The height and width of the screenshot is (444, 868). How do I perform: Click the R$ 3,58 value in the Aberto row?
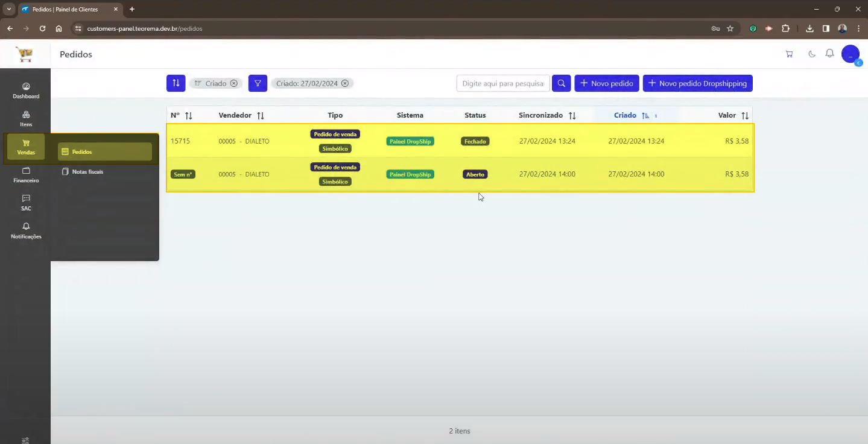737,174
